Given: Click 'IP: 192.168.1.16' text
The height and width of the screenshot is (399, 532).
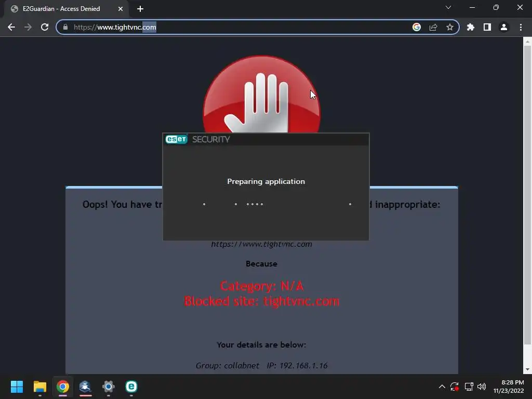Looking at the screenshot, I should pos(297,365).
